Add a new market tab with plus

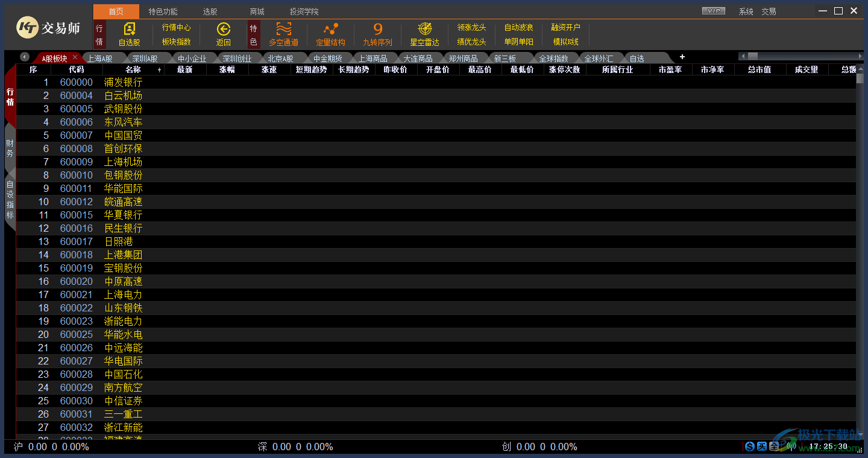682,57
